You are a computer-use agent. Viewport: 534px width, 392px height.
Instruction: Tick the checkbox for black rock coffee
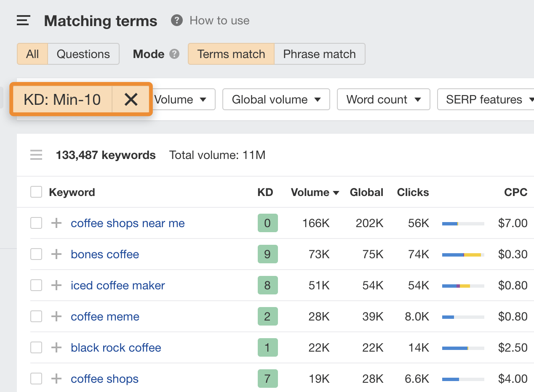pyautogui.click(x=36, y=348)
